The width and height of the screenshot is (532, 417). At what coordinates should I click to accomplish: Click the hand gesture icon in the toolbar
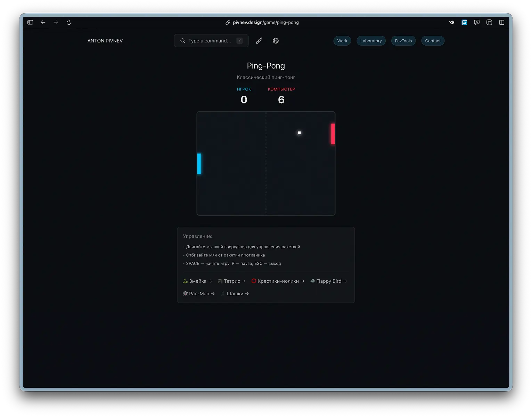[452, 22]
